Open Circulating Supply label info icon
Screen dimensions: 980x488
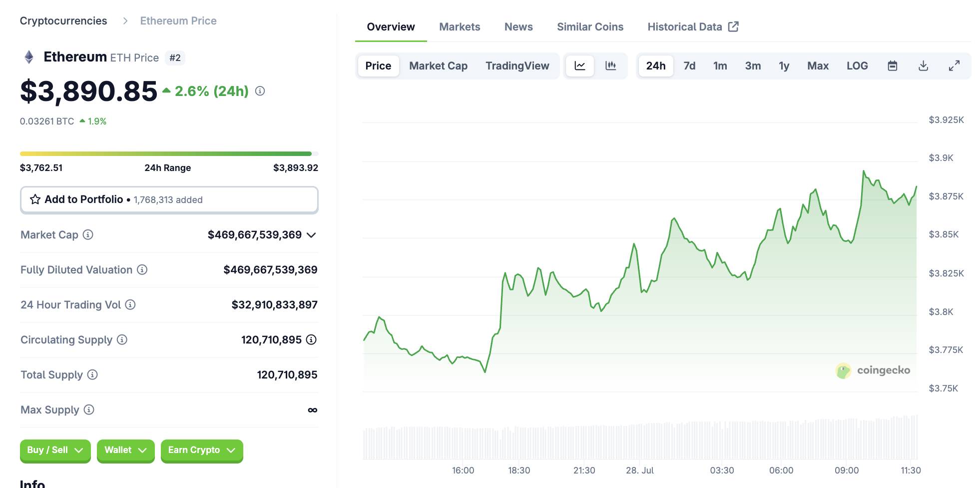pyautogui.click(x=122, y=339)
